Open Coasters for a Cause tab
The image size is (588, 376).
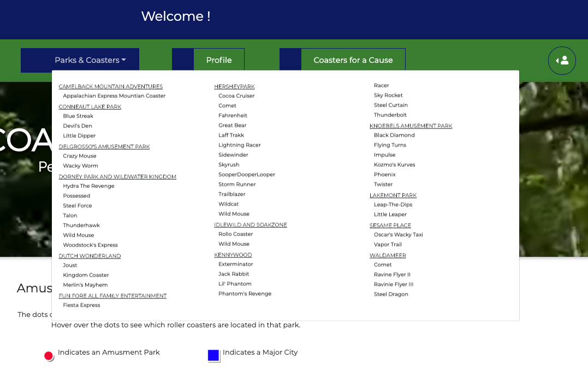[x=353, y=60]
